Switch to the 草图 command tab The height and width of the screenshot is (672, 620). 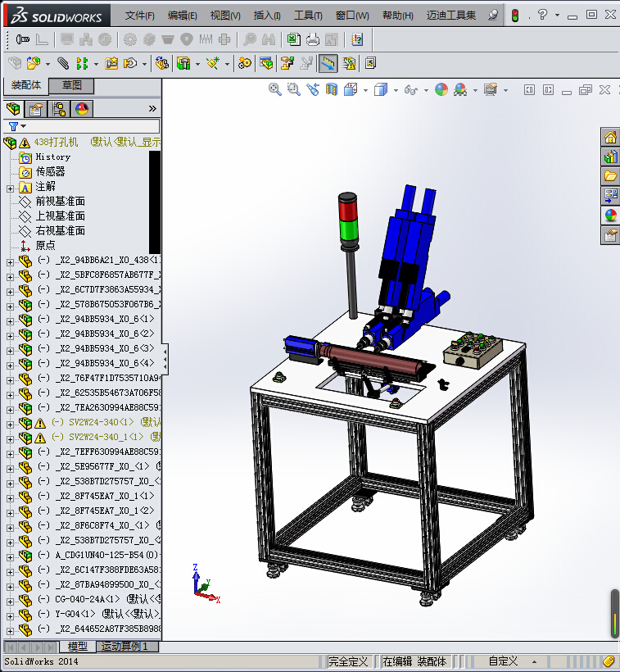[71, 86]
